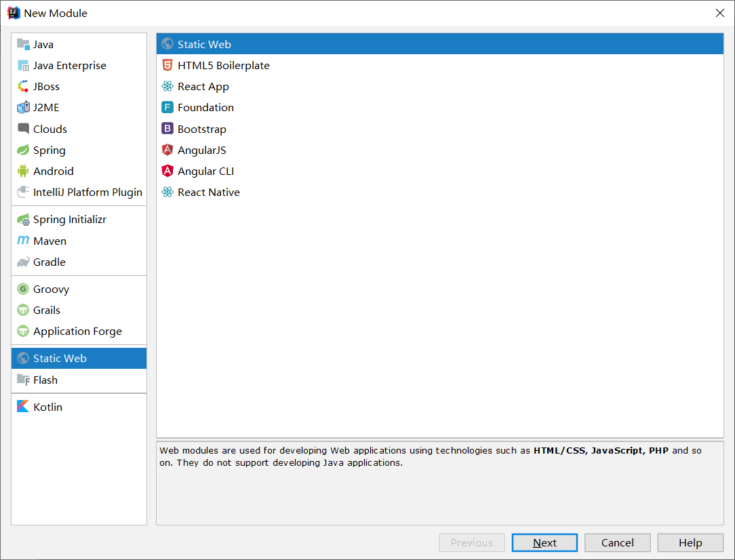This screenshot has height=560, width=735.
Task: Click the React Native atom icon
Action: 167,192
